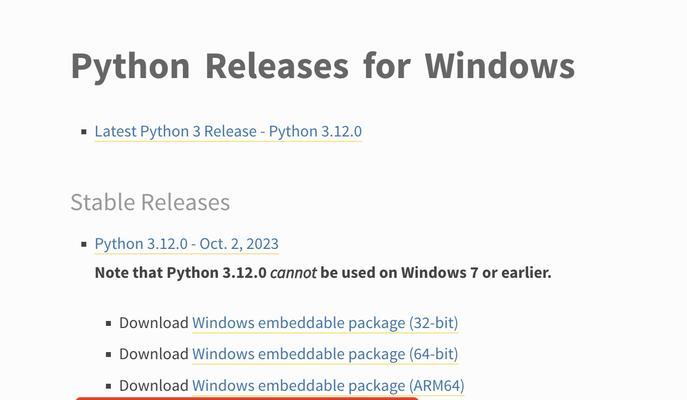
Task: Click bullet beside Latest Python 3 Release
Action: pyautogui.click(x=84, y=132)
